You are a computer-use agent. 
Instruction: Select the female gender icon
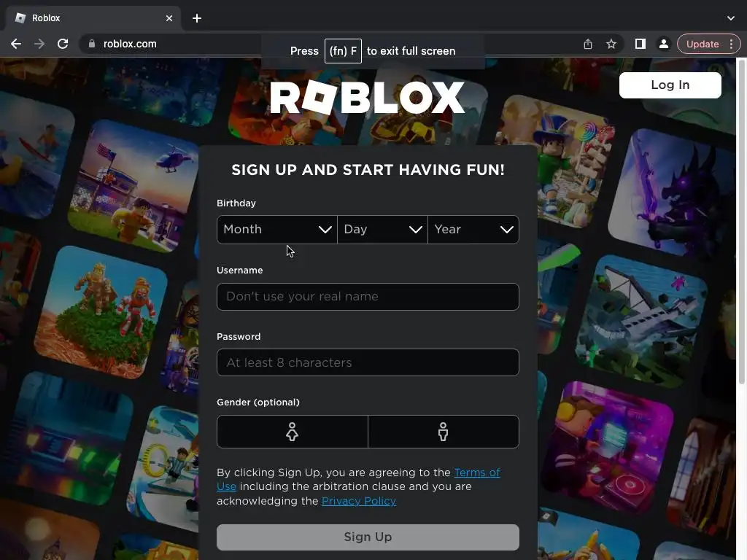coord(292,432)
